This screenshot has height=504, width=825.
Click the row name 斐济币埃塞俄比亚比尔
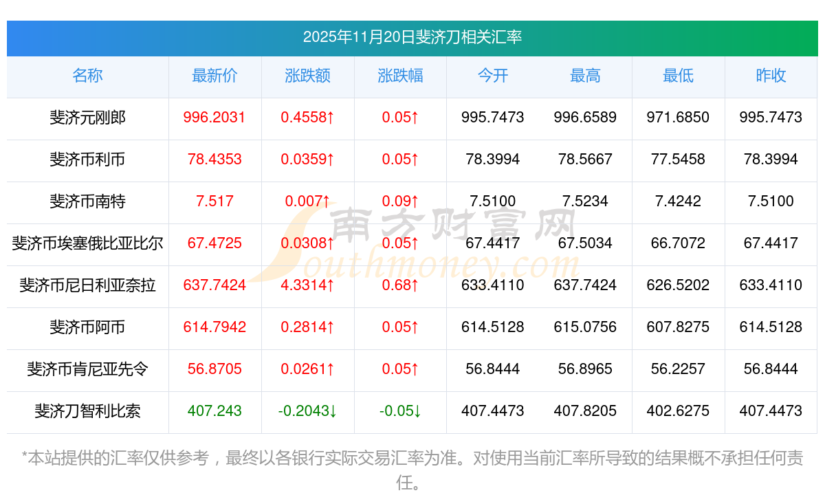click(87, 243)
